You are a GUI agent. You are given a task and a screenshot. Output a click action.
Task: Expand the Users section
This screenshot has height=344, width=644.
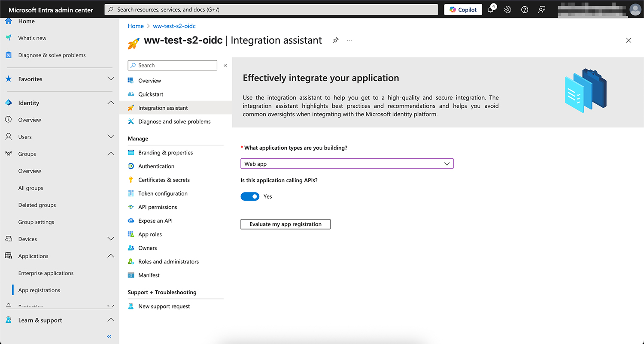[111, 136]
